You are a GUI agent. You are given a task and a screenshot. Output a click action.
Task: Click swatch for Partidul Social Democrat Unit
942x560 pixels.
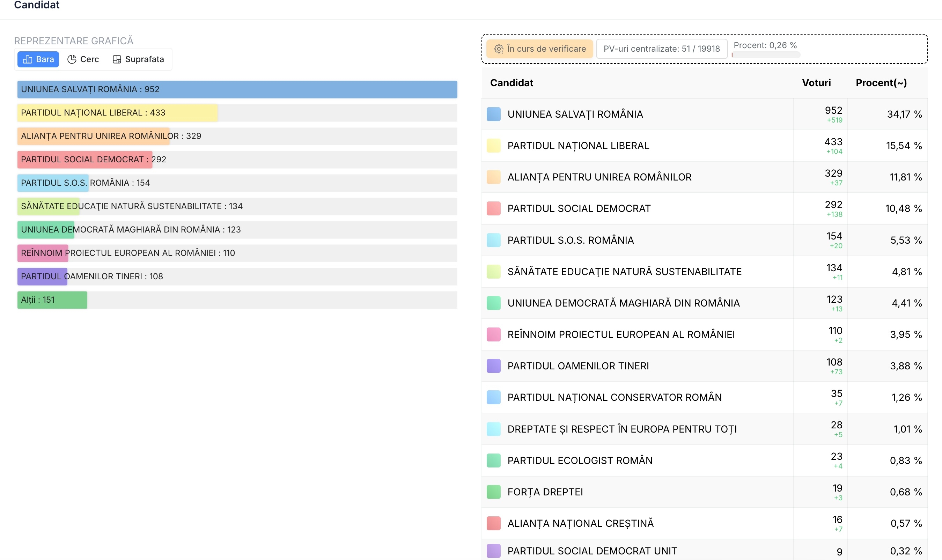coord(493,551)
